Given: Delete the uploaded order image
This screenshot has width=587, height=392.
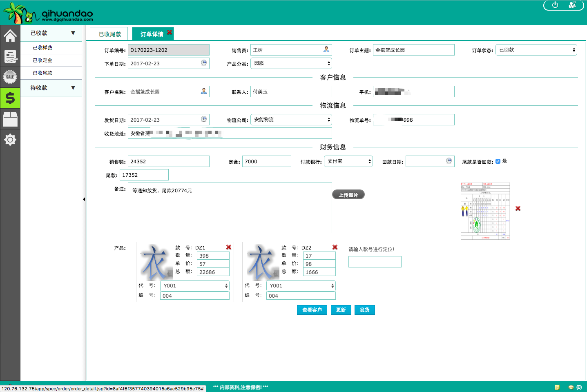Looking at the screenshot, I should tap(518, 208).
